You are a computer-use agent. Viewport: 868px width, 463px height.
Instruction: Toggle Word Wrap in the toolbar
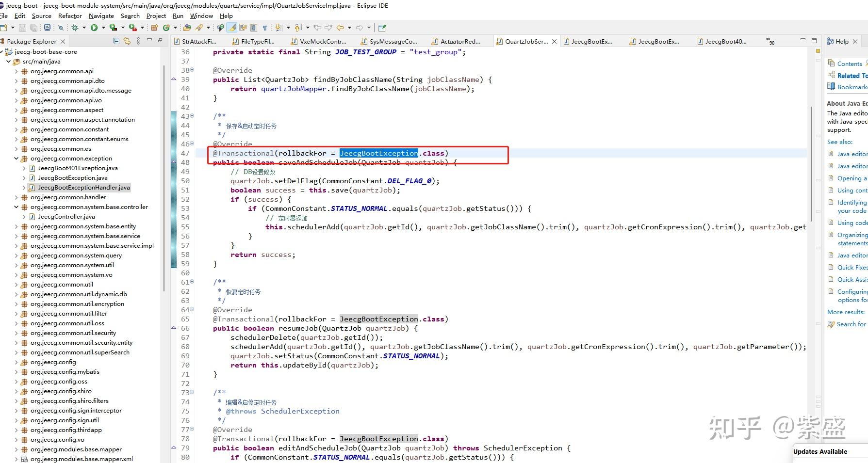click(x=243, y=28)
